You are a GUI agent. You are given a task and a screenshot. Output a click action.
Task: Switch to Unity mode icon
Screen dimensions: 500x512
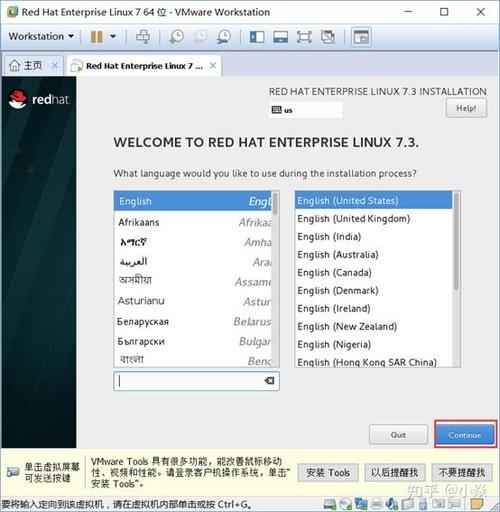tap(328, 37)
